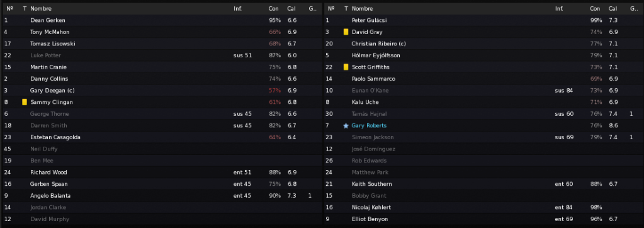Select Angelo Balanta substitute row
This screenshot has width=644, height=228.
point(162,195)
